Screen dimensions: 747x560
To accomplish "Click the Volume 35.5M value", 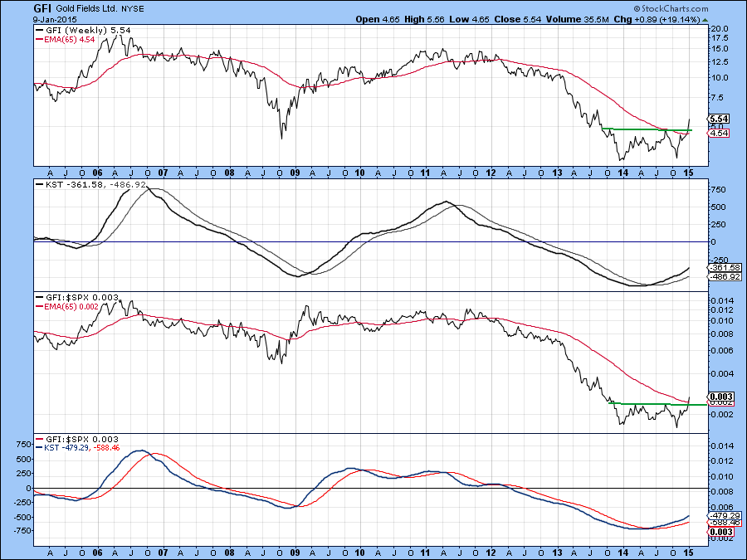I will [x=578, y=20].
